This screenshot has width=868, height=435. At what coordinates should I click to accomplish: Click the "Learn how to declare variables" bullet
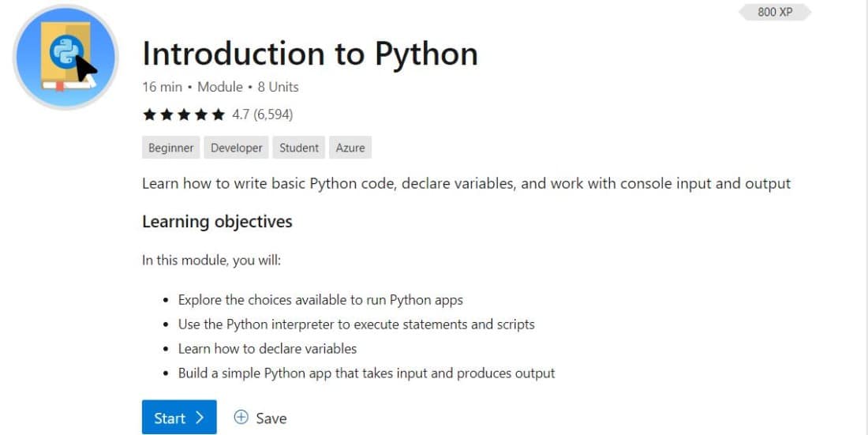click(268, 348)
